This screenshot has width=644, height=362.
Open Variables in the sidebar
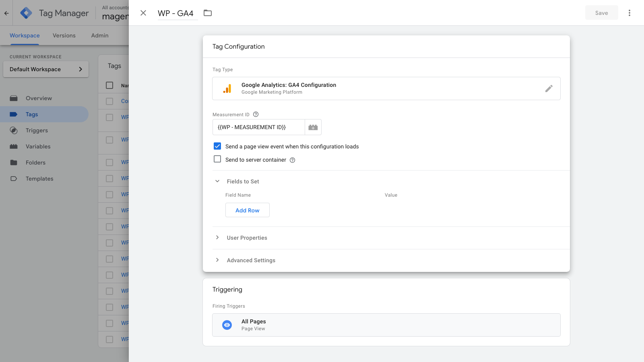click(44, 146)
